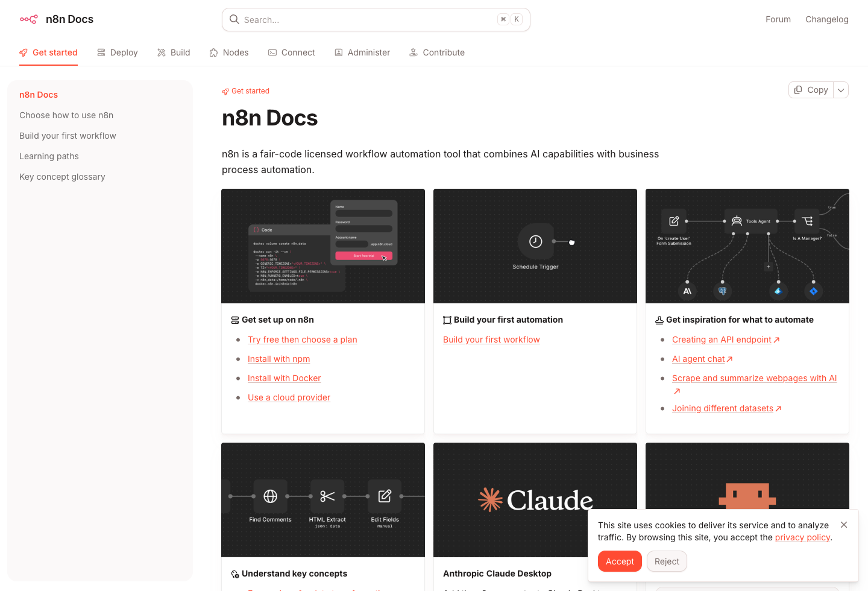Click the icon next to Get set up on n8n
The image size is (868, 591).
[x=235, y=320]
